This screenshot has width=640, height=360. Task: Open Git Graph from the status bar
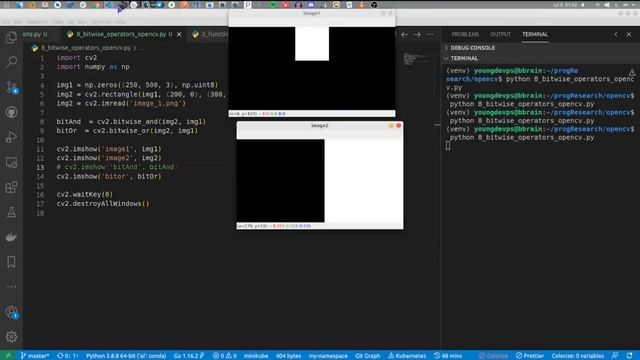click(x=367, y=356)
